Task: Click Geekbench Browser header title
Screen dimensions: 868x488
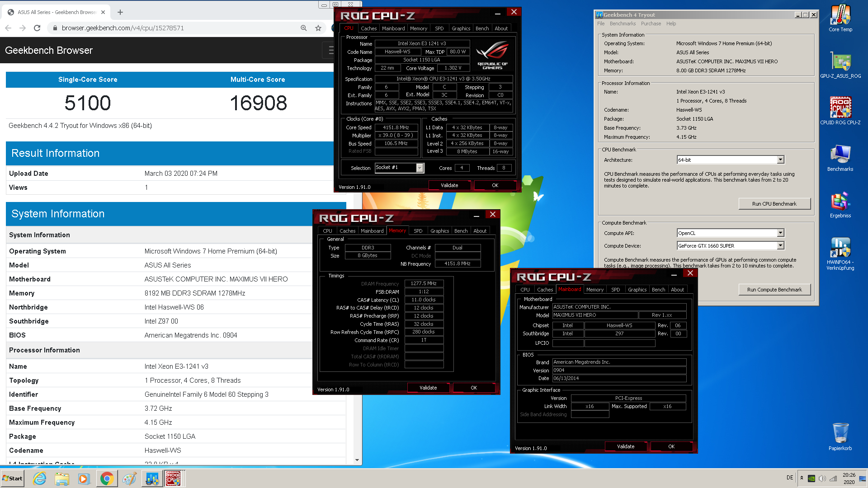Action: tap(49, 50)
